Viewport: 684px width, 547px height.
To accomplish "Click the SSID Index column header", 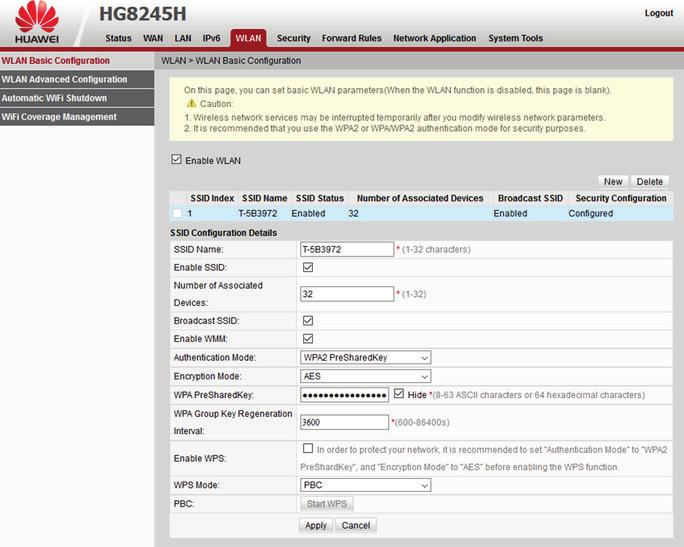I will (212, 198).
